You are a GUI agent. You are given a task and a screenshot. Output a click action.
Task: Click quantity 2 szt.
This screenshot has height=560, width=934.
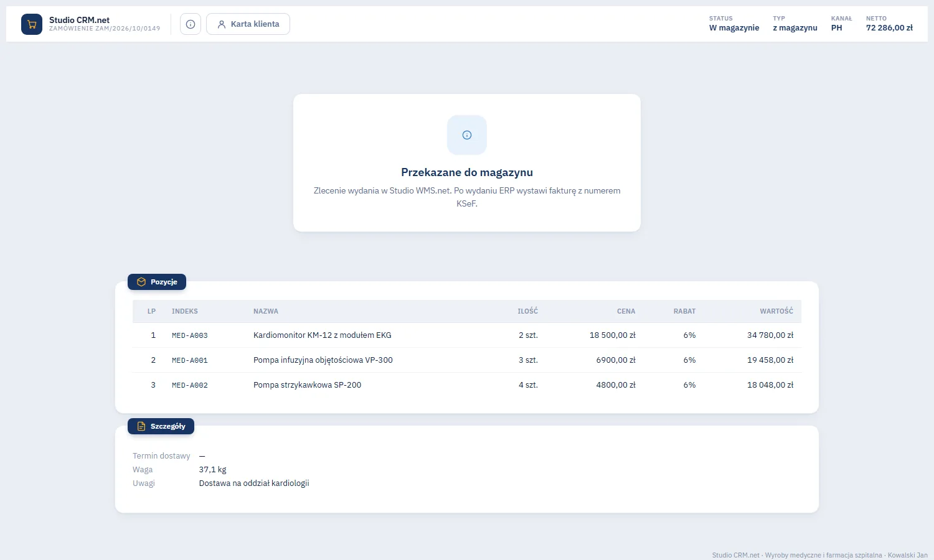point(528,335)
